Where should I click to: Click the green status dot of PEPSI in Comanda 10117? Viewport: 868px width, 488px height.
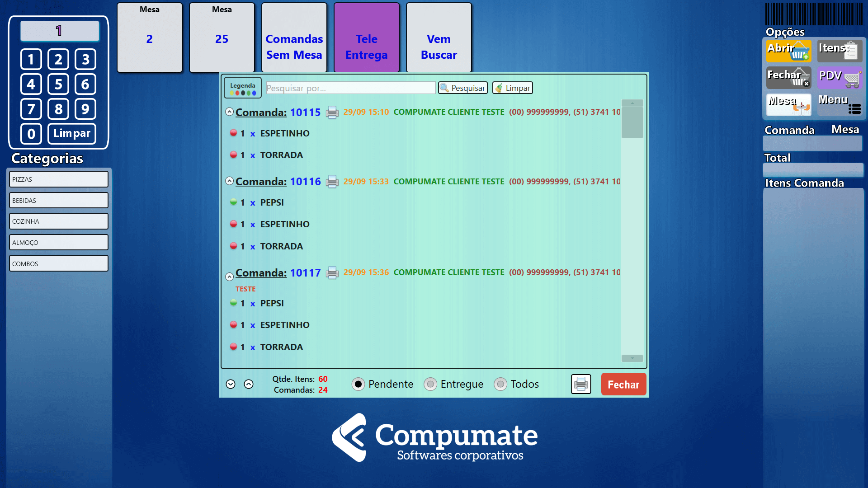click(233, 303)
